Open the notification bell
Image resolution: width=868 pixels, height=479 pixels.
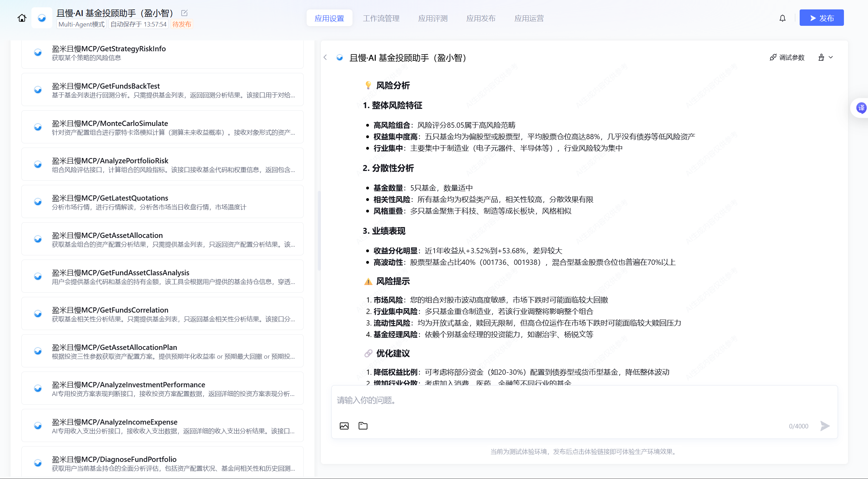coord(783,18)
